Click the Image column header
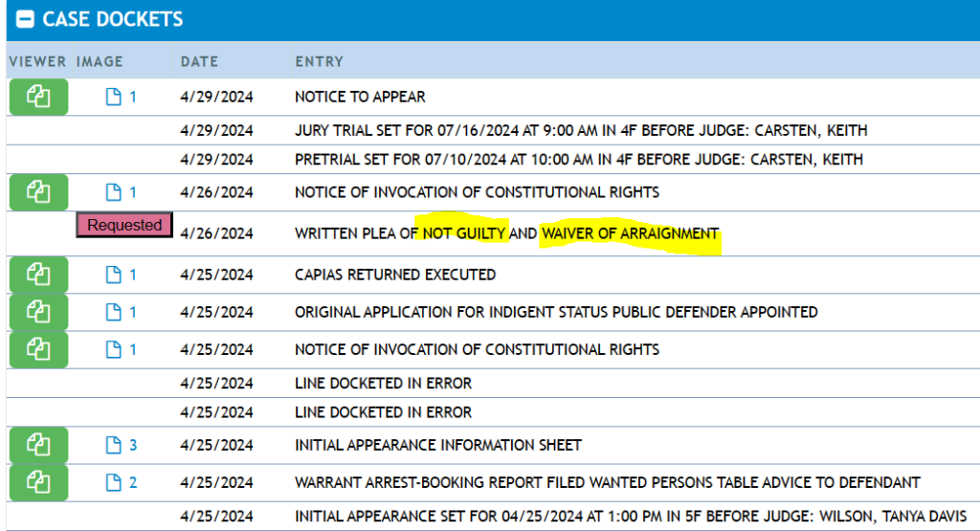The image size is (980, 531). [100, 61]
